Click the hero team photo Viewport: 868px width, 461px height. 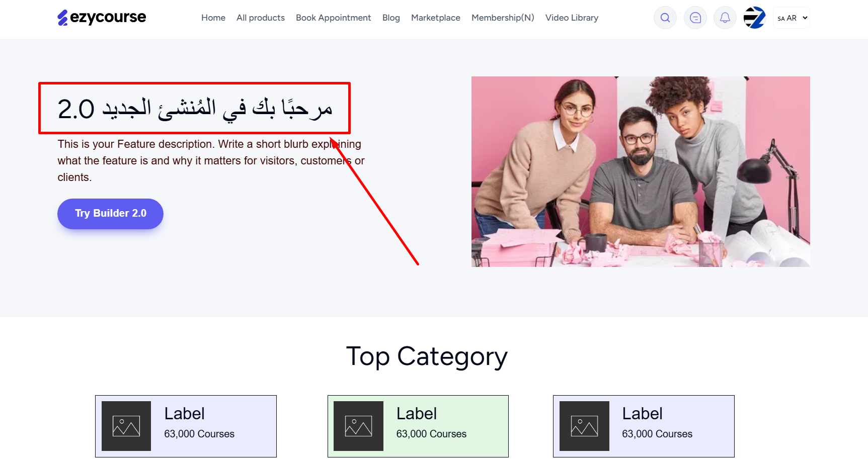(641, 171)
